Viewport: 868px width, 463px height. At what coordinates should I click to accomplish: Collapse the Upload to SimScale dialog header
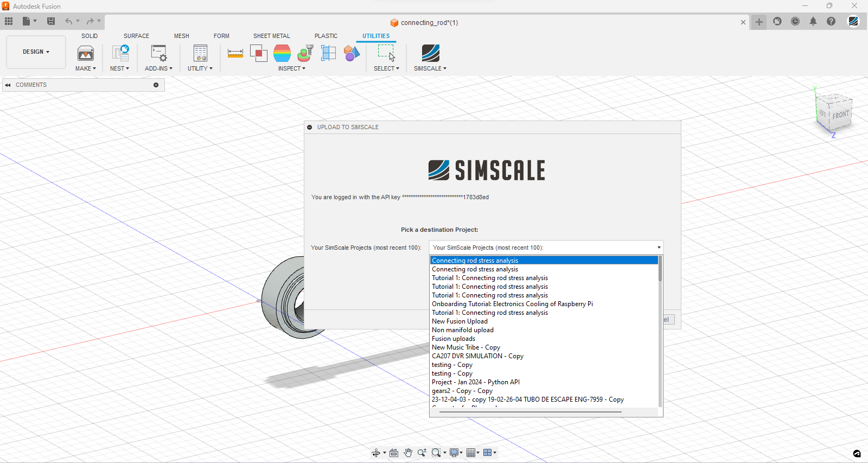click(310, 127)
